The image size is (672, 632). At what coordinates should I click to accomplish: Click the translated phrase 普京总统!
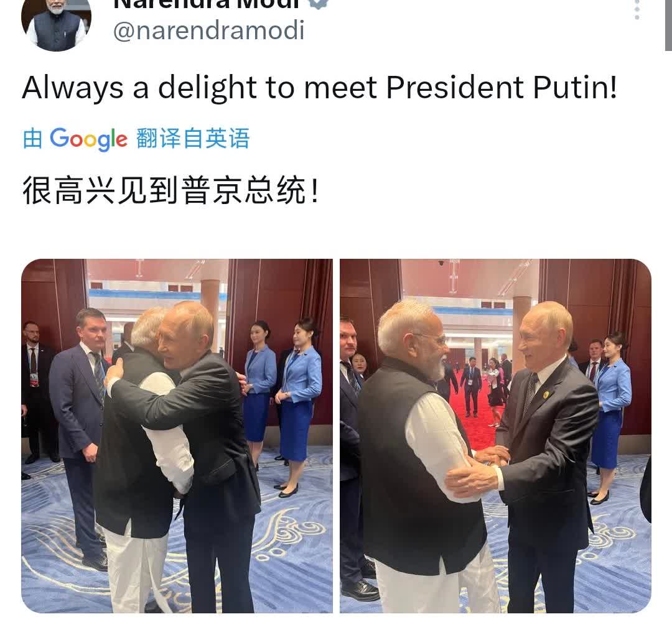(250, 190)
